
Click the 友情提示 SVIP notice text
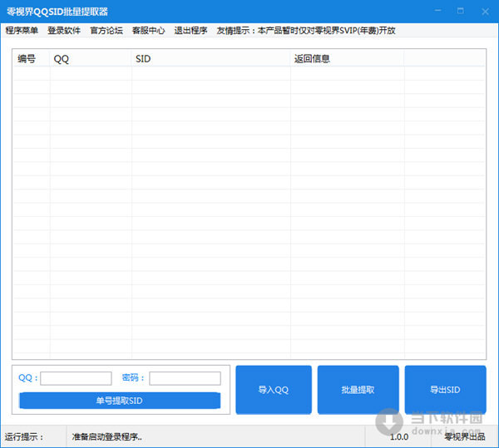point(306,31)
